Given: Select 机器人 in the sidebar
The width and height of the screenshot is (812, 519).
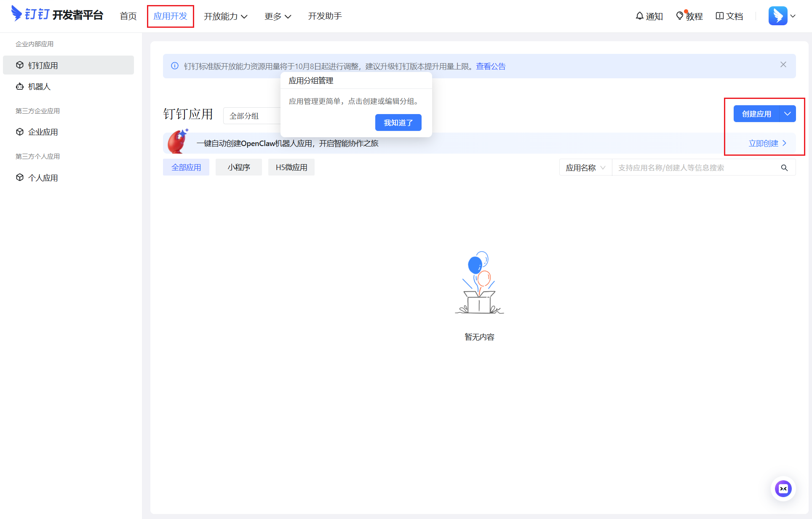Looking at the screenshot, I should click(x=39, y=86).
